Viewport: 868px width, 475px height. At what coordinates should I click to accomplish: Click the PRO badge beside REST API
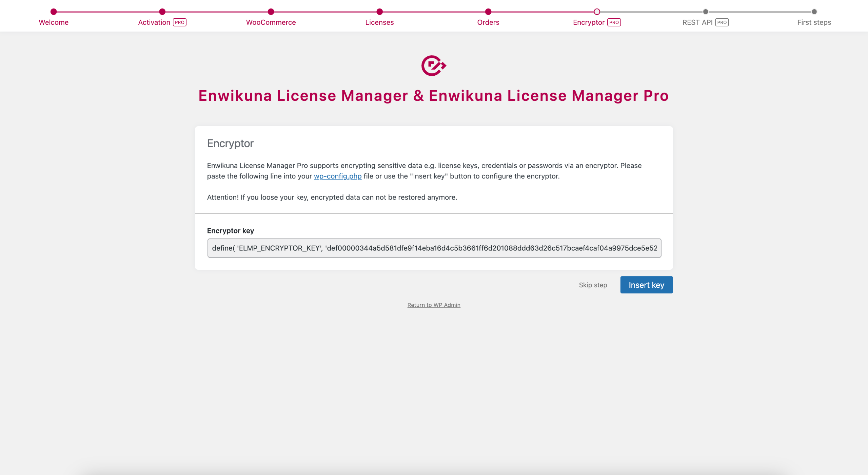722,22
